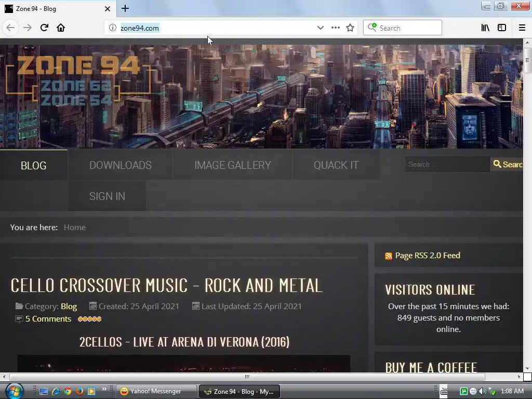Click Buy Me A Coffee heading

tap(431, 367)
